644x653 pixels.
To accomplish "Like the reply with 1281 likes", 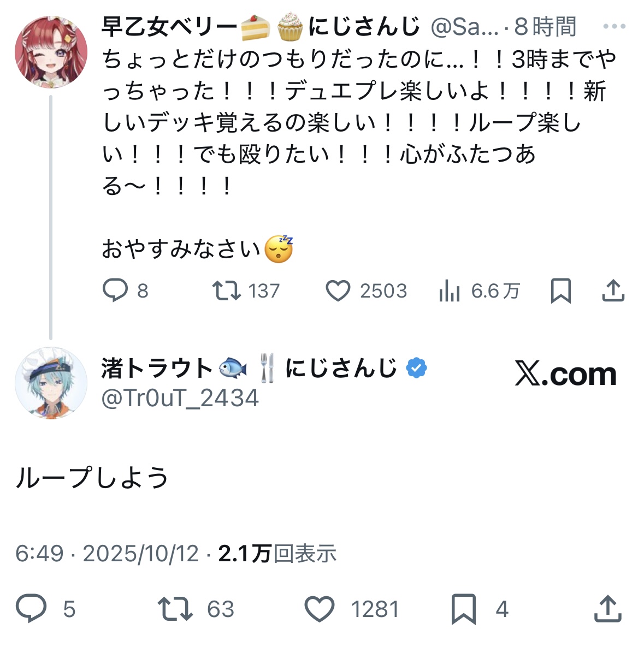I will (x=320, y=609).
